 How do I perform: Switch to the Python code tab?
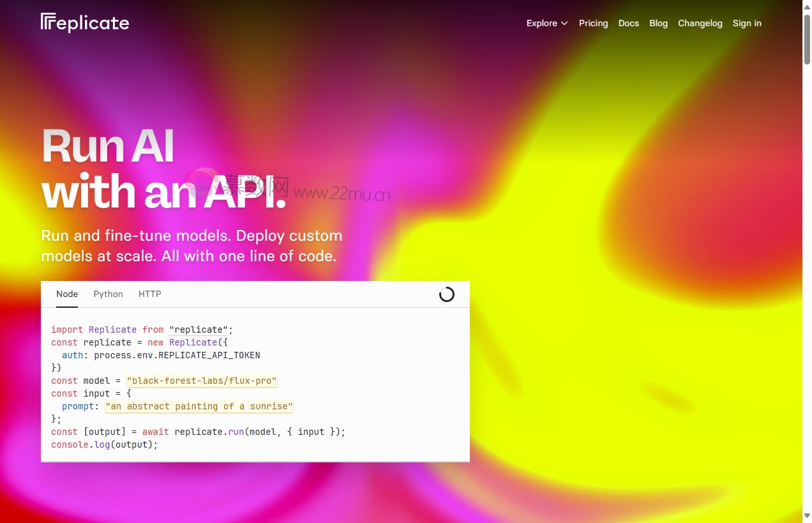tap(108, 294)
